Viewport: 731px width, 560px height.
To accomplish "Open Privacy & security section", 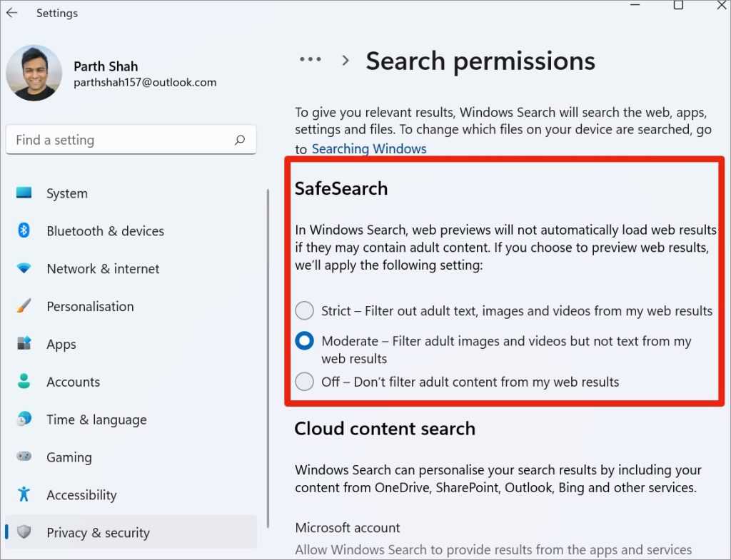I will 98,533.
